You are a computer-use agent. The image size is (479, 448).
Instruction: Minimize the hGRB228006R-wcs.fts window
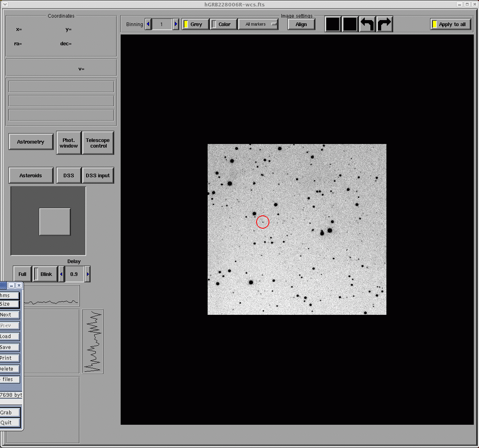click(x=460, y=4)
